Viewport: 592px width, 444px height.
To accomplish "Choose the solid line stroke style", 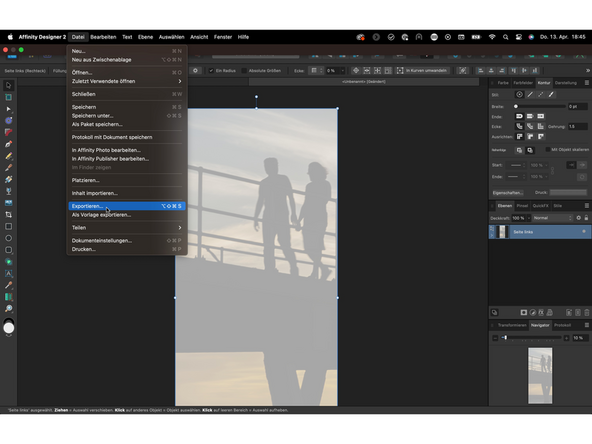I will pyautogui.click(x=530, y=95).
